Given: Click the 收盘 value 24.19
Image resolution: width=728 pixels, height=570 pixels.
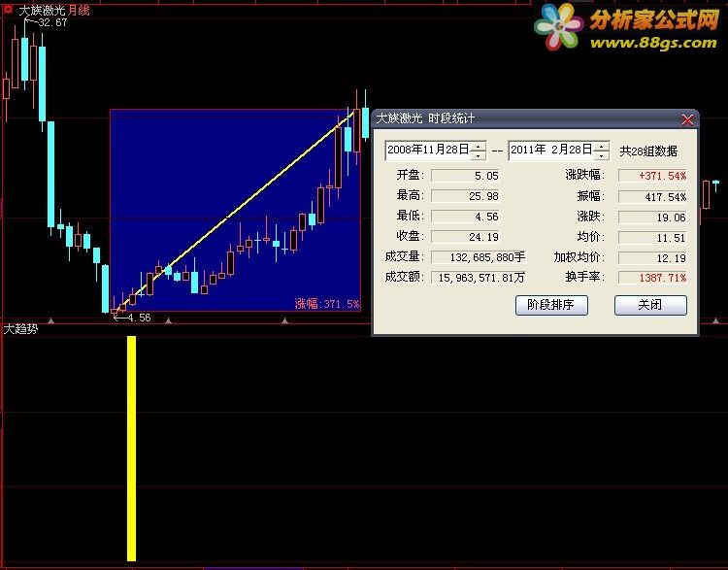Looking at the screenshot, I should click(x=465, y=237).
